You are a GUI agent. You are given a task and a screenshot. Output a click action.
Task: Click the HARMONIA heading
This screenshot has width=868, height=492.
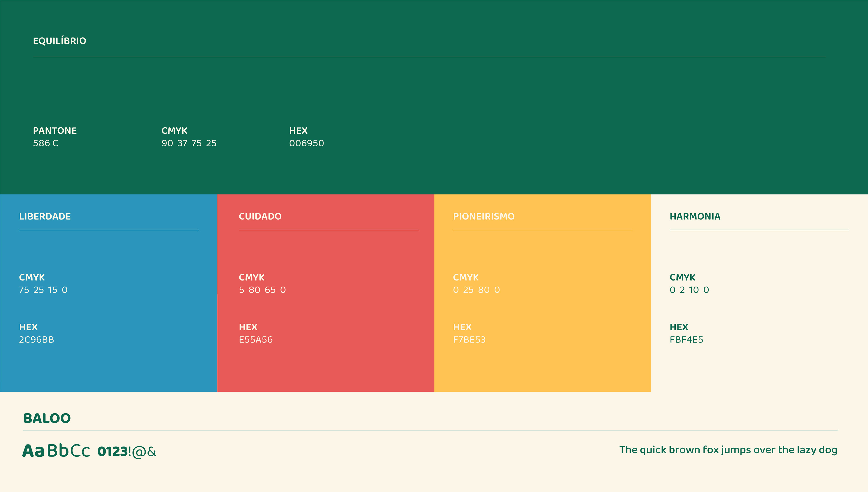click(695, 217)
